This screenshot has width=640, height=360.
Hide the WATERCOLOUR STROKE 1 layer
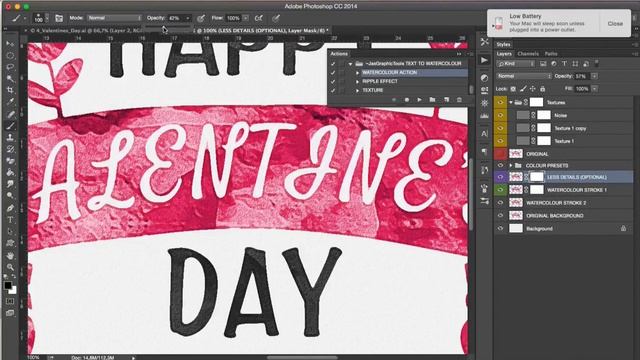[x=500, y=190]
